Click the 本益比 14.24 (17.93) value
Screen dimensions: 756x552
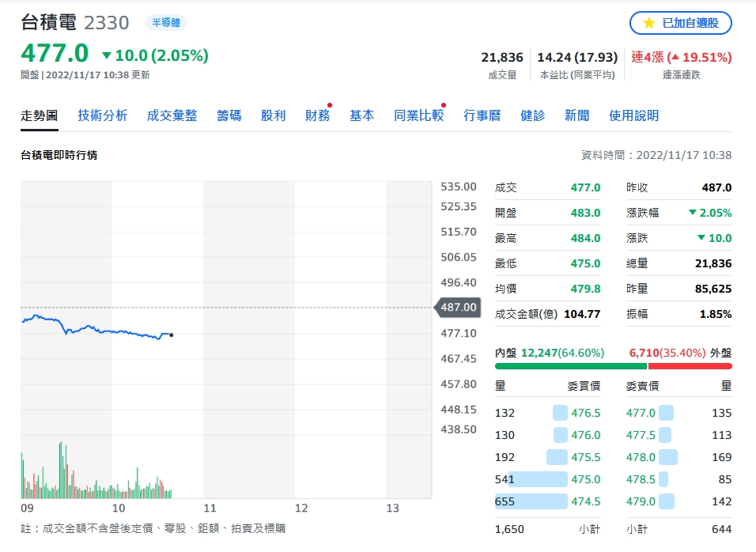577,58
